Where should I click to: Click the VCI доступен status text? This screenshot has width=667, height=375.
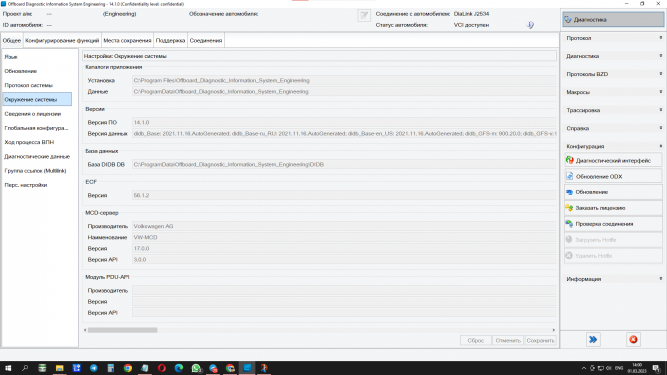click(471, 25)
